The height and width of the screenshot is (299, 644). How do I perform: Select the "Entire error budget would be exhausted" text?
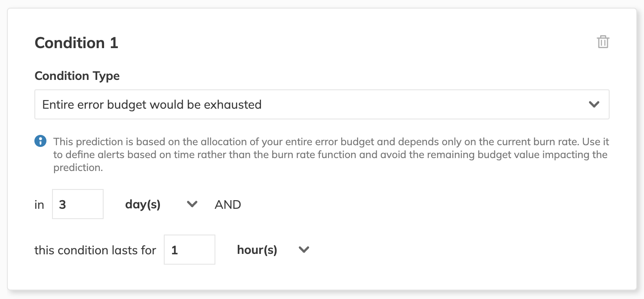(x=152, y=104)
